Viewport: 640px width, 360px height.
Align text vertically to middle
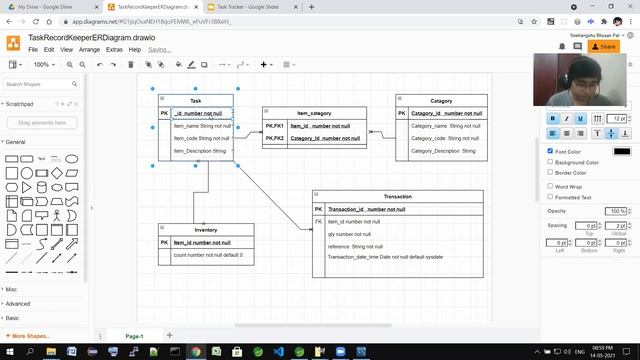[x=611, y=133]
